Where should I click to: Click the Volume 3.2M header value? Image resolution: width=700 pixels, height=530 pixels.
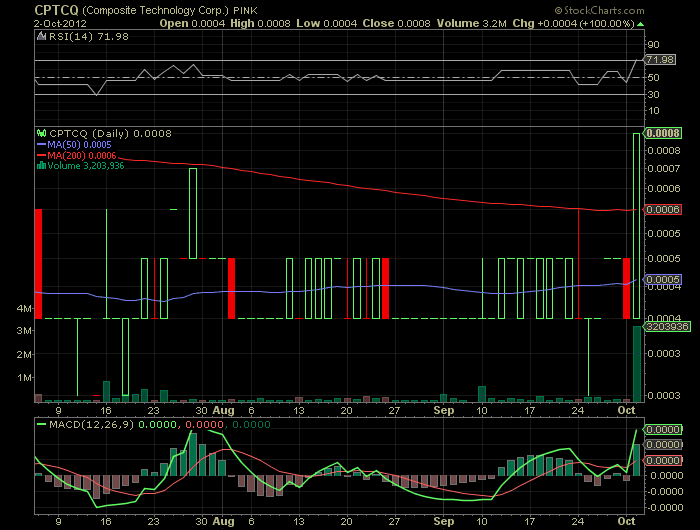pyautogui.click(x=471, y=24)
